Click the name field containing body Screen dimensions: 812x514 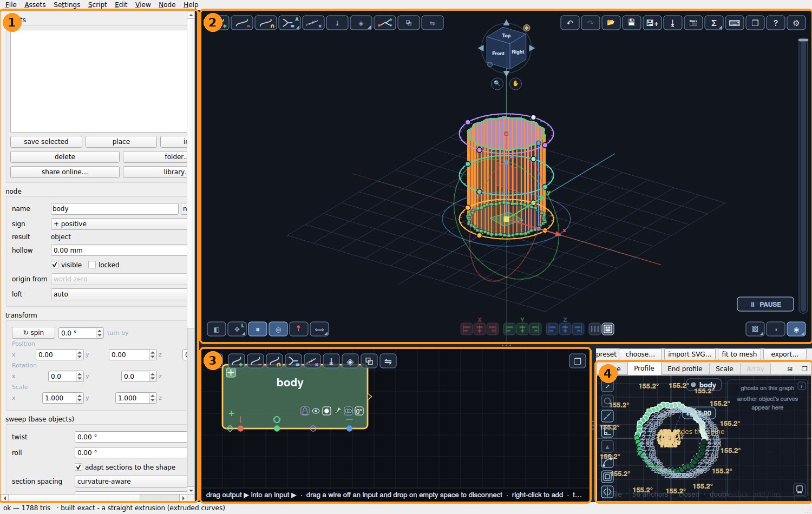pyautogui.click(x=115, y=209)
